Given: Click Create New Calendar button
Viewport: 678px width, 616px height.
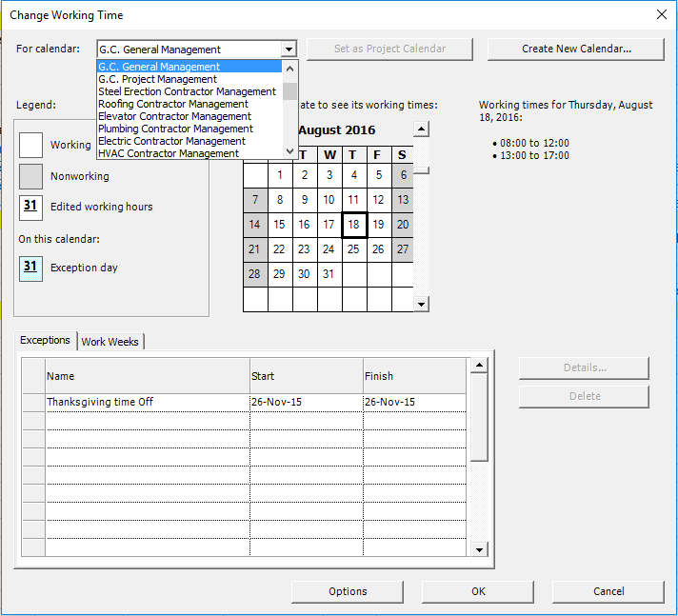Looking at the screenshot, I should 576,49.
